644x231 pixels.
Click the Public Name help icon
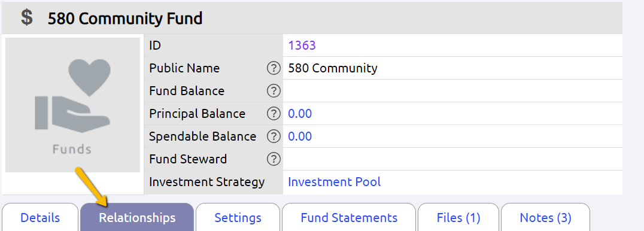(x=274, y=68)
